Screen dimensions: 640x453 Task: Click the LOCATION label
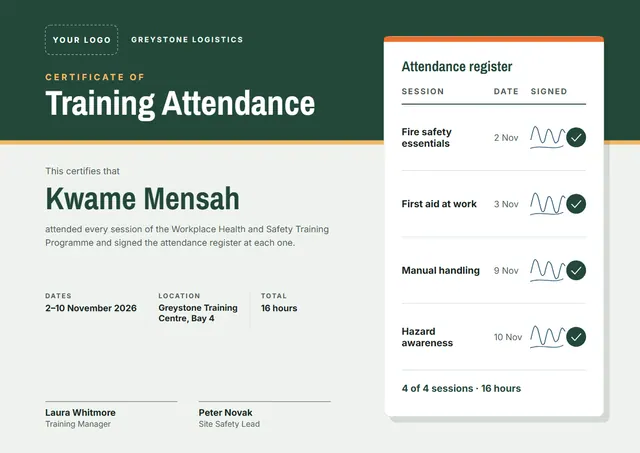(179, 296)
